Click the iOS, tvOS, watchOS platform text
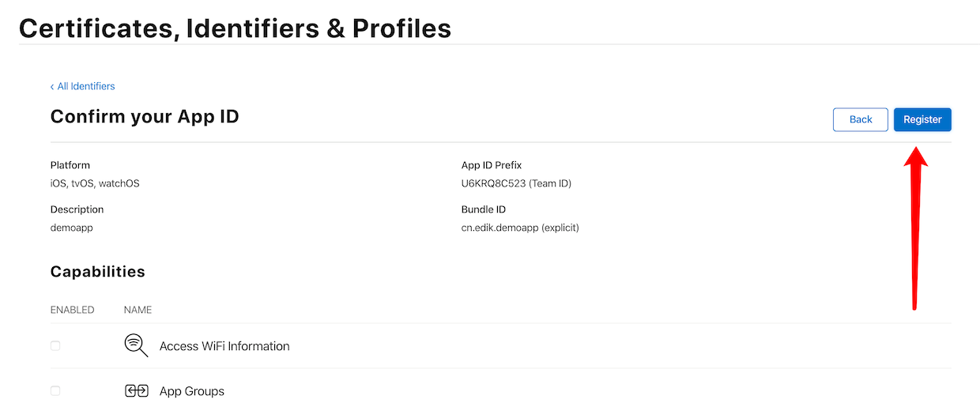Screen dimensions: 980x403 click(95, 183)
